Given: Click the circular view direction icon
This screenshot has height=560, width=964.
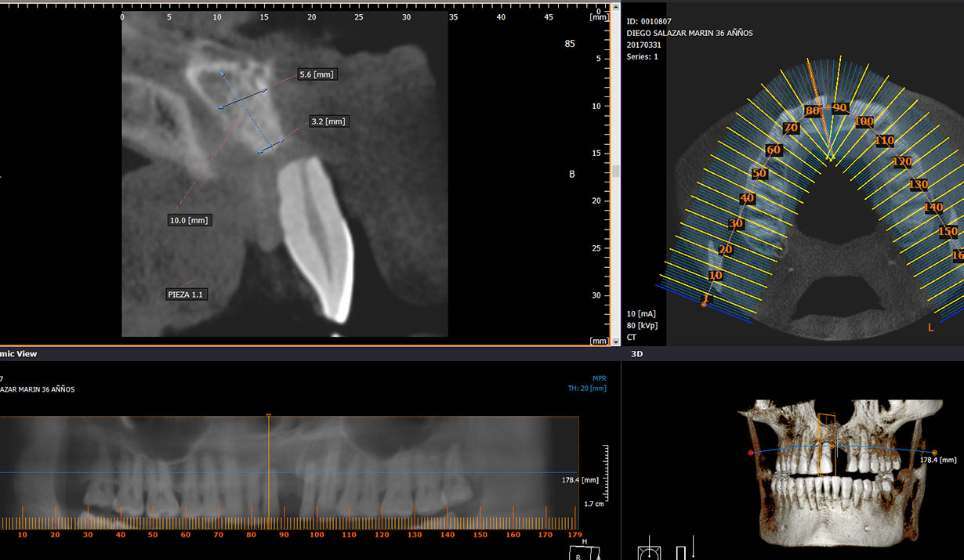Looking at the screenshot, I should (x=649, y=553).
